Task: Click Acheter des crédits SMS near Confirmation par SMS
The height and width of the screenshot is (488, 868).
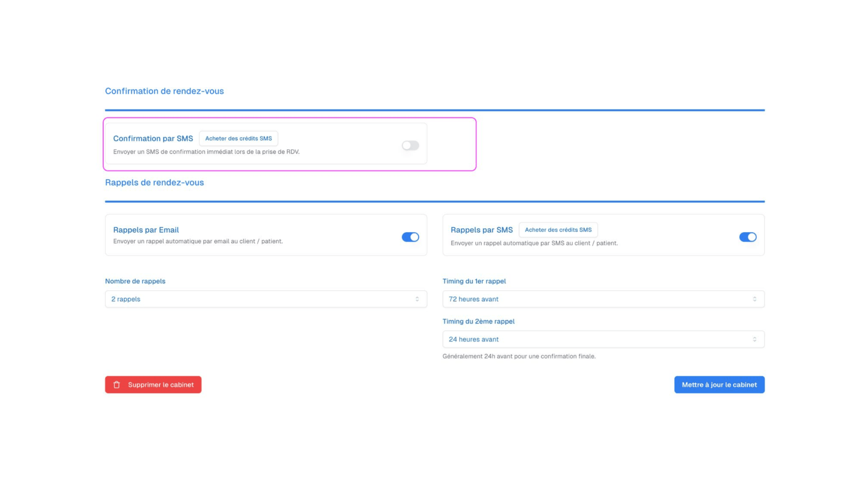Action: point(238,138)
